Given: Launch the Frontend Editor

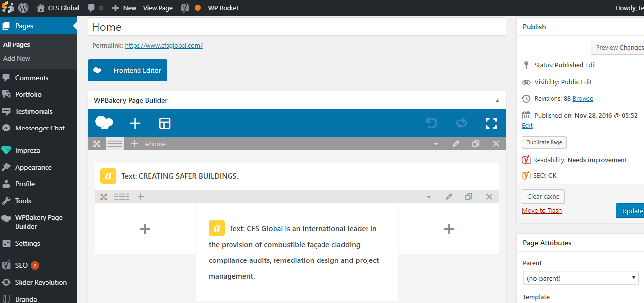Looking at the screenshot, I should [127, 70].
